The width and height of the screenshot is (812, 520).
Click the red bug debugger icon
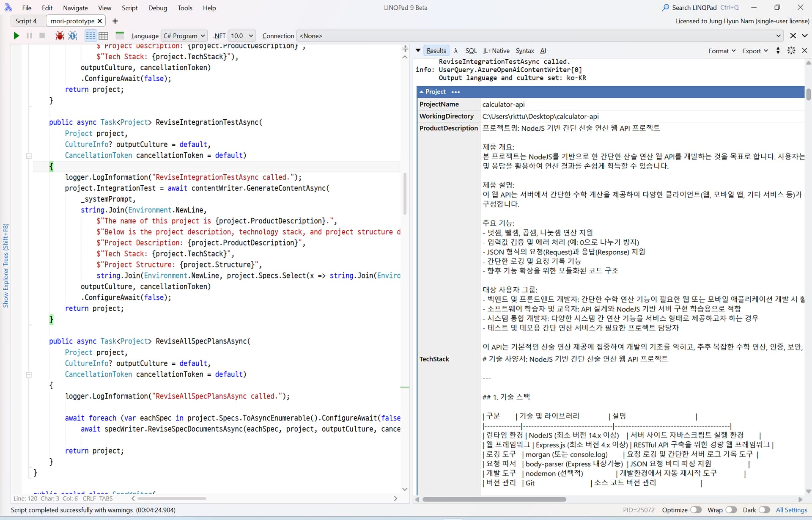[60, 36]
